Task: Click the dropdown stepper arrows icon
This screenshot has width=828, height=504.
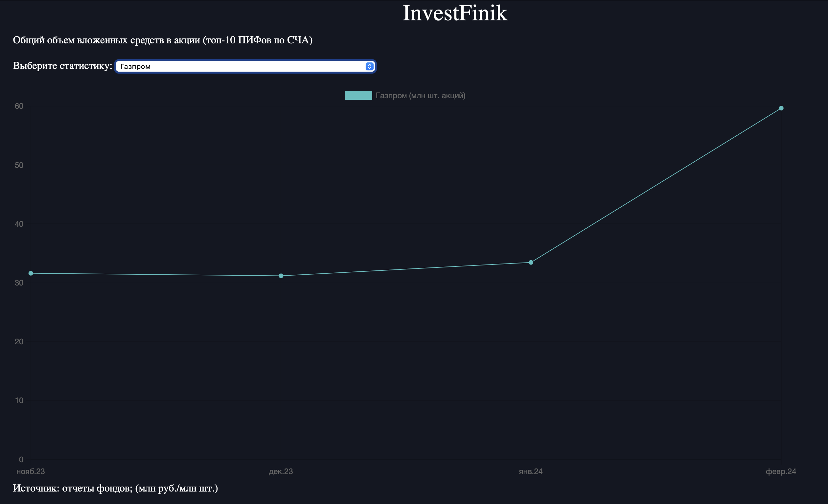Action: point(369,66)
